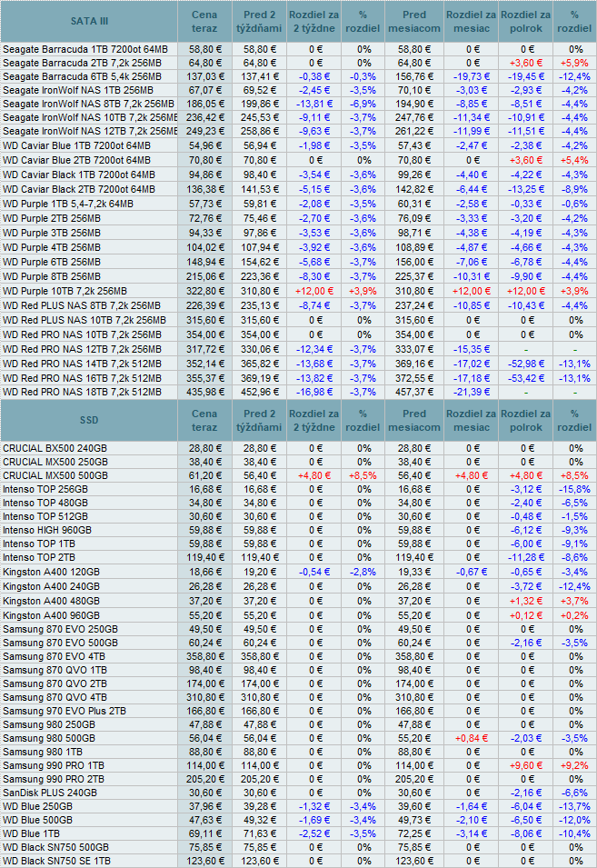The width and height of the screenshot is (597, 868).
Task: Click CRUCIAL MX500 500GB row name
Action: pos(55,475)
